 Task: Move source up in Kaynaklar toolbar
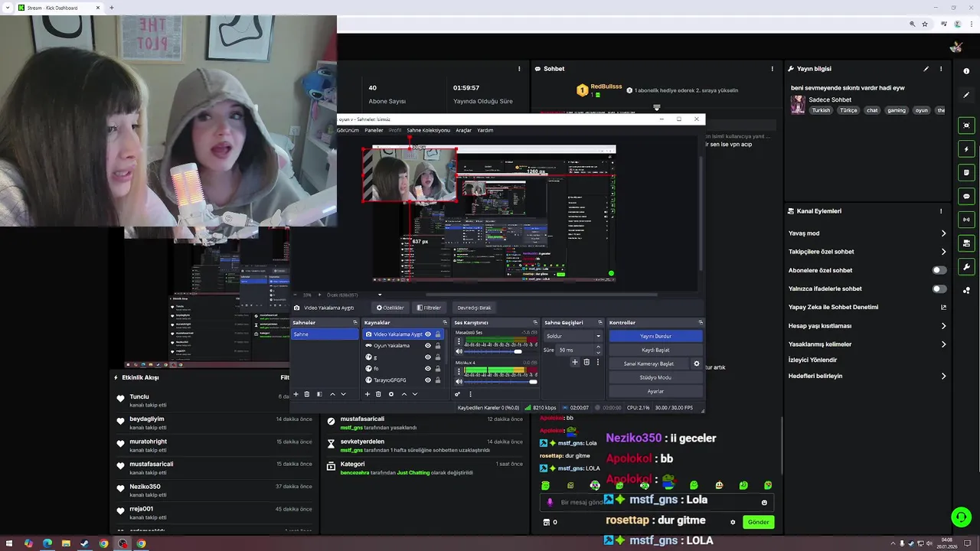pyautogui.click(x=404, y=394)
